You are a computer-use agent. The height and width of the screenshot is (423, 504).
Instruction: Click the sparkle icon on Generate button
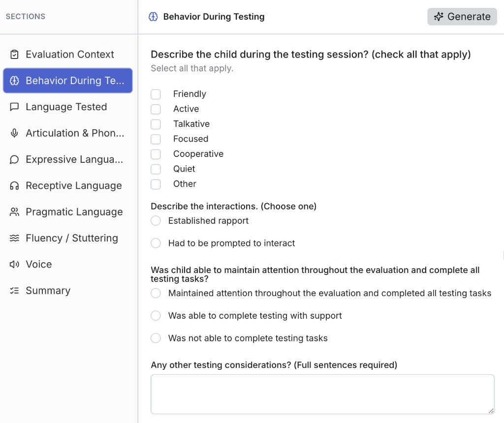439,16
